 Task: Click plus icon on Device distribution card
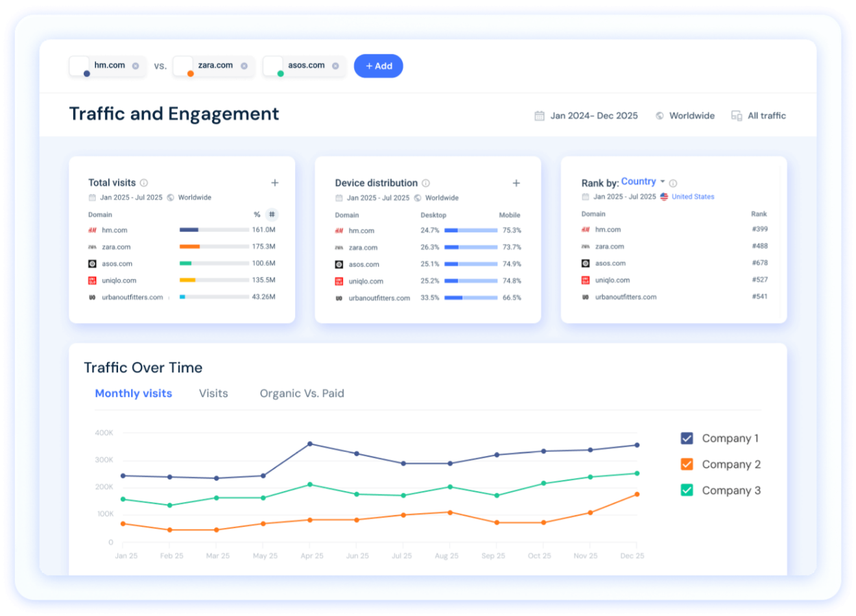(516, 184)
